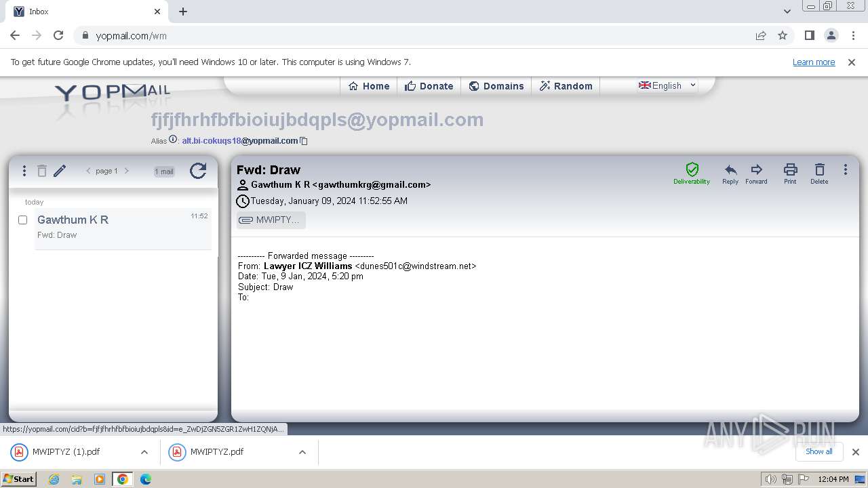This screenshot has height=488, width=868.
Task: Dismiss the Chrome update notice
Action: coord(852,62)
